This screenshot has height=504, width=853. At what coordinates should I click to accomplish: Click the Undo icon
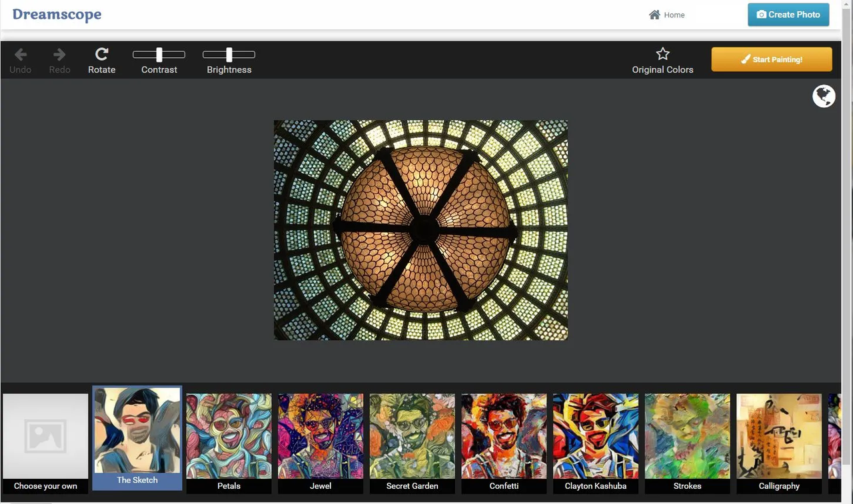pos(20,55)
